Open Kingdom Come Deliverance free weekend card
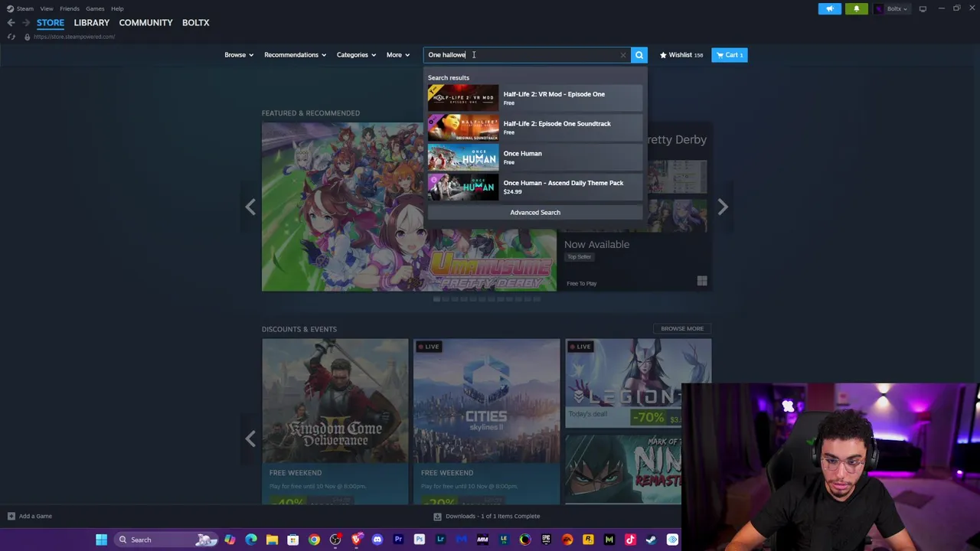 point(335,421)
